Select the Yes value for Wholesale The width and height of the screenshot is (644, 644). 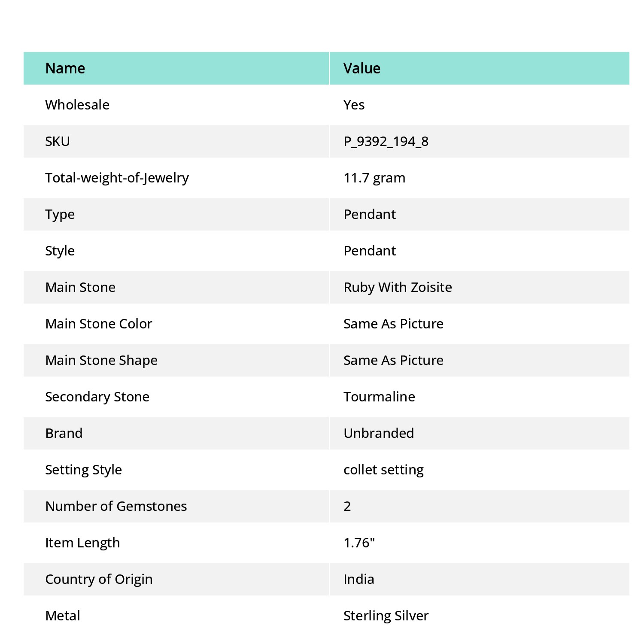pyautogui.click(x=354, y=105)
